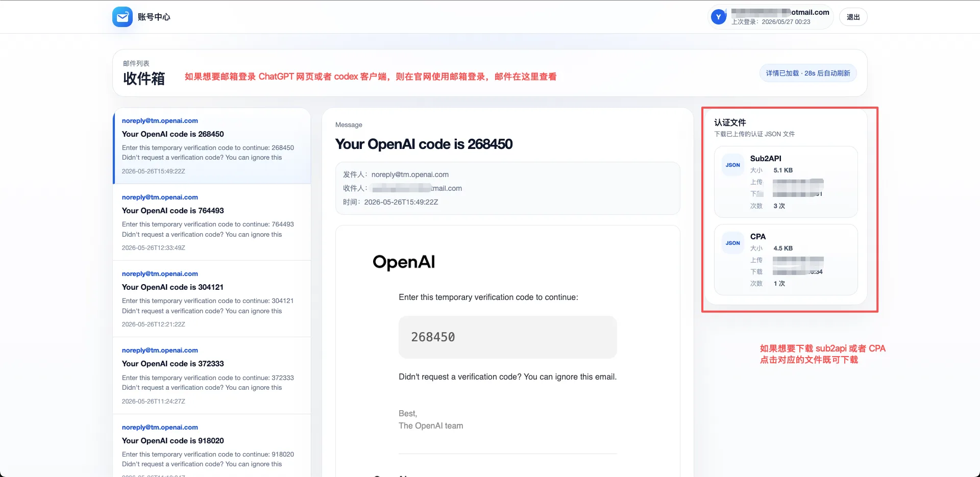Image resolution: width=980 pixels, height=477 pixels.
Task: Open the email with code 372333
Action: click(x=212, y=375)
